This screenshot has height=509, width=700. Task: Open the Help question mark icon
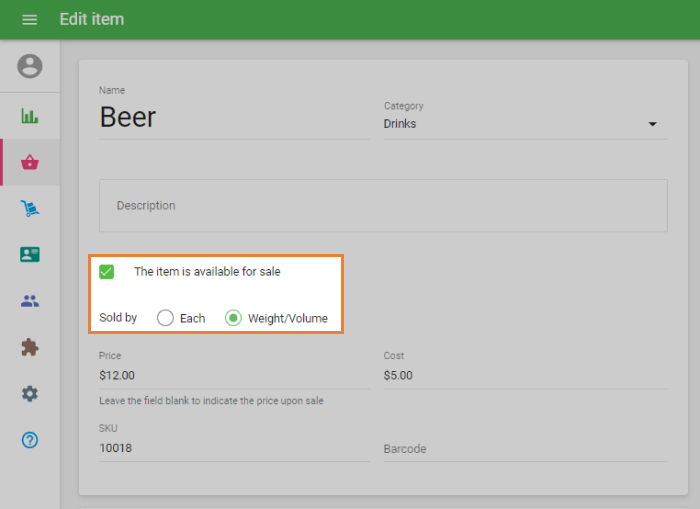30,440
